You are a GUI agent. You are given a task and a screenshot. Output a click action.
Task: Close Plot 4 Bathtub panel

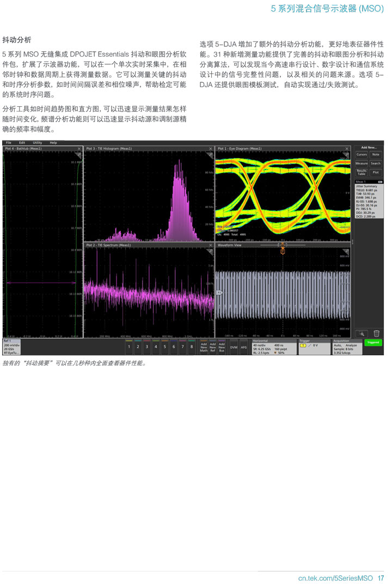point(79,149)
